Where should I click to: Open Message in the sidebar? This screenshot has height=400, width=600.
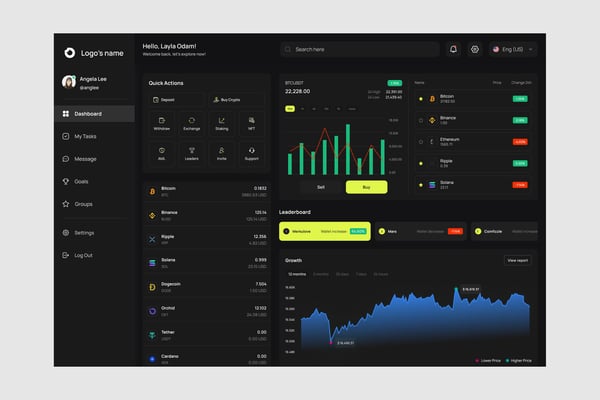80,159
